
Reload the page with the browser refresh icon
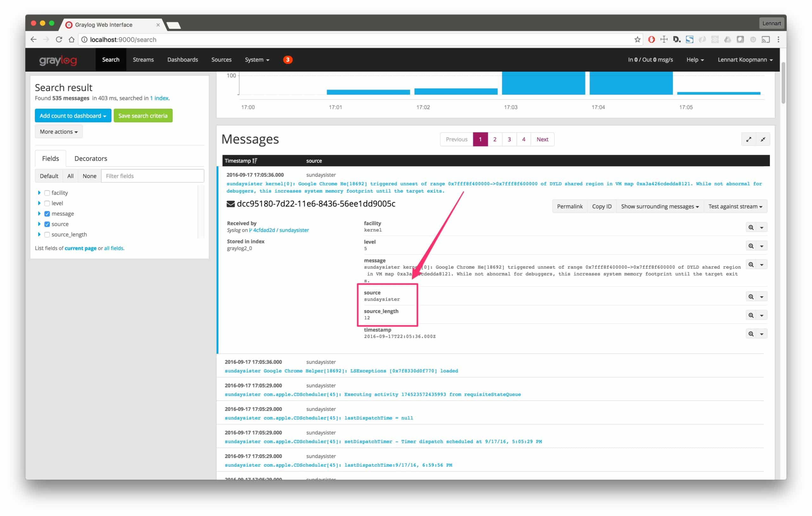59,39
